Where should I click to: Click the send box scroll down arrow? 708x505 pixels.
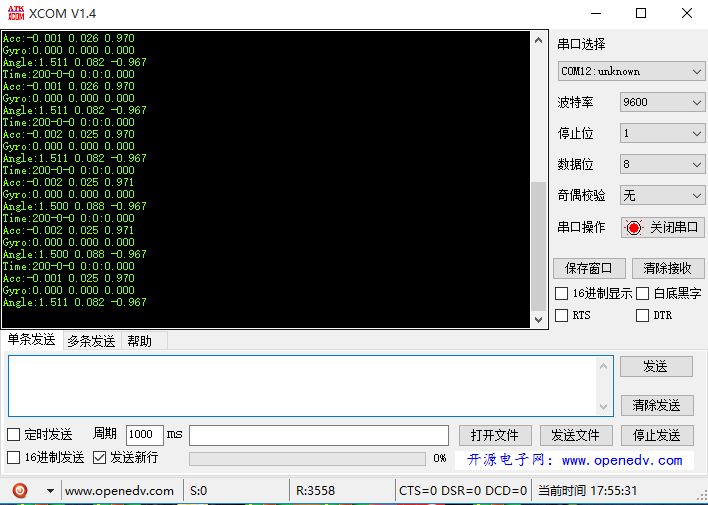(603, 407)
